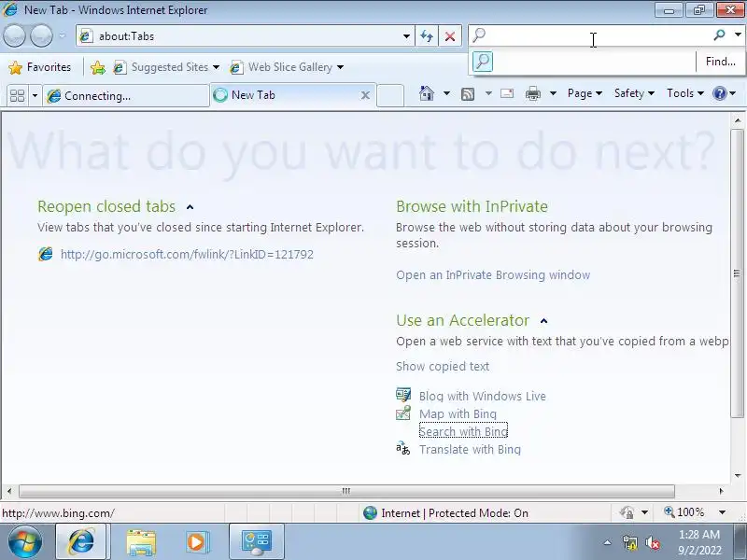Expand the Home button dropdown
Screen dimensions: 747x560
click(x=446, y=93)
